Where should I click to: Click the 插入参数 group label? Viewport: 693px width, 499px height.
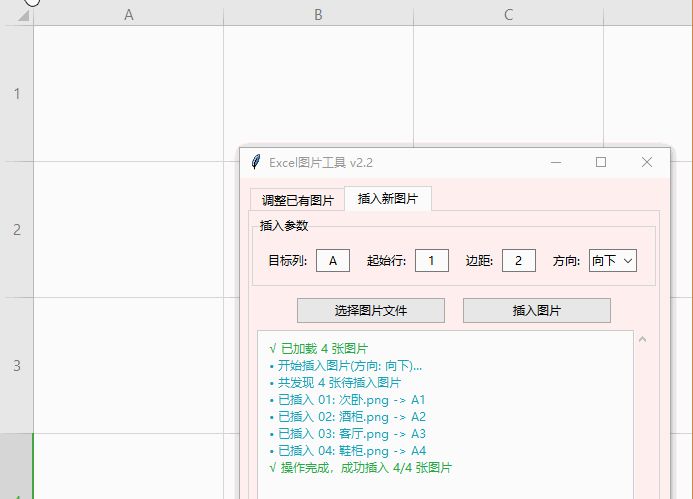point(284,226)
